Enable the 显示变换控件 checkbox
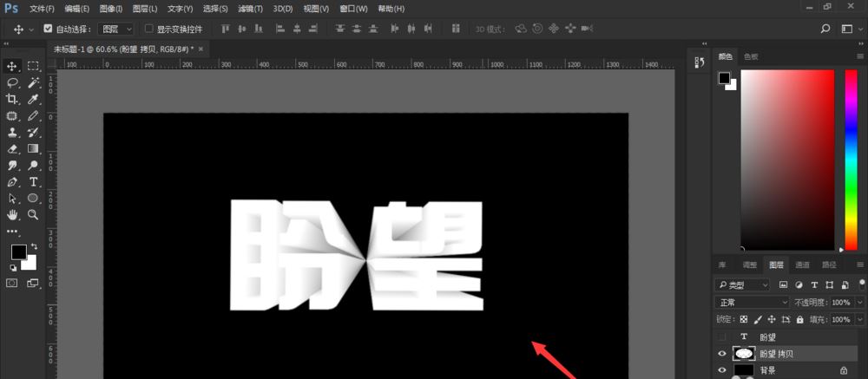Image resolution: width=868 pixels, height=379 pixels. click(x=148, y=29)
